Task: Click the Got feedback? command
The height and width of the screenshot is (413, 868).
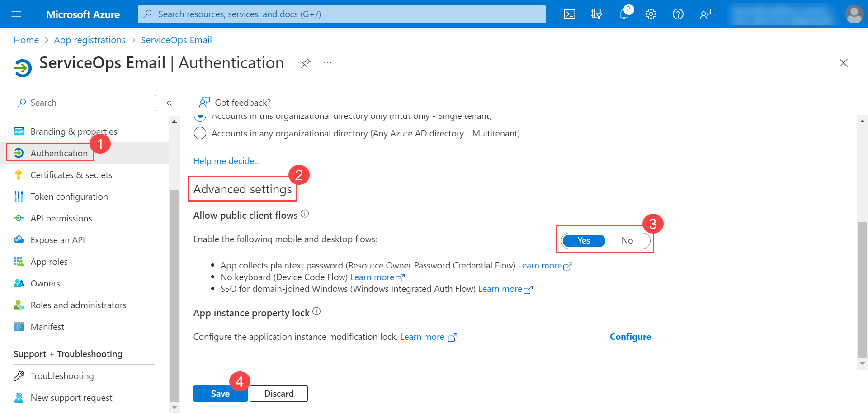Action: point(235,103)
